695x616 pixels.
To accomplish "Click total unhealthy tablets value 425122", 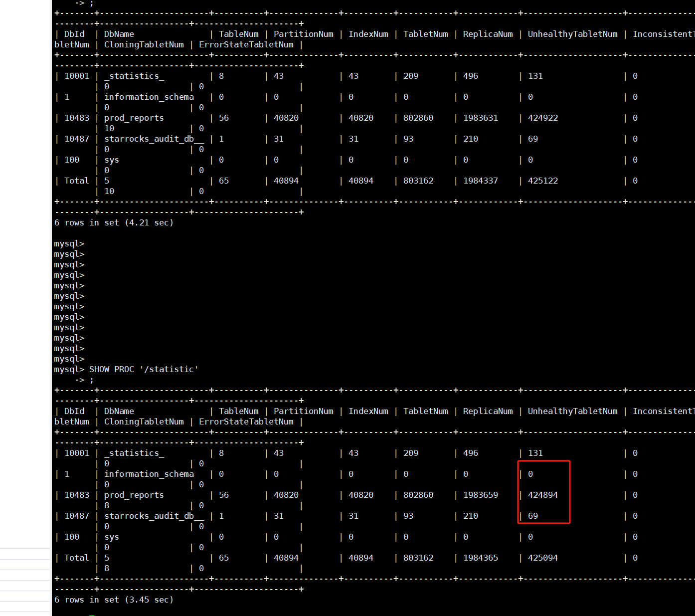I will [x=542, y=181].
